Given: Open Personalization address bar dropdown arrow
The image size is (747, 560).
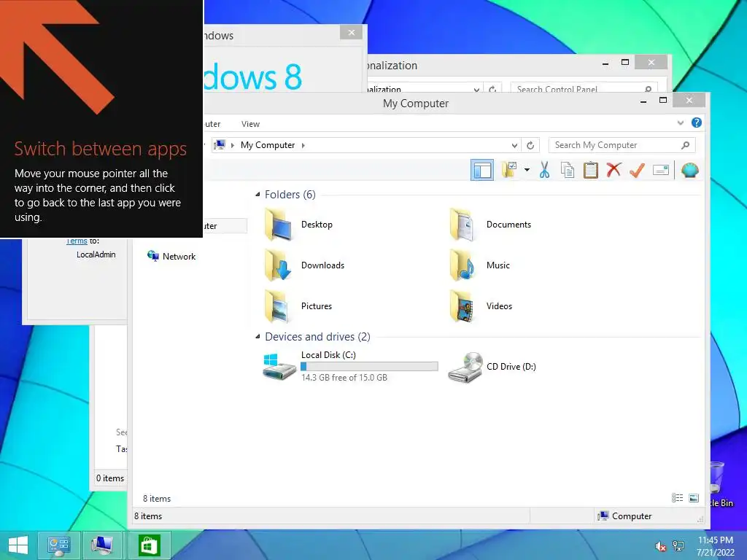Looking at the screenshot, I should [476, 89].
